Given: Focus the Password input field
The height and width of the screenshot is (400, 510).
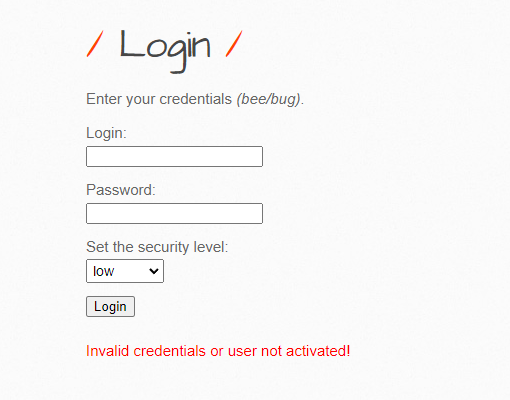Looking at the screenshot, I should pyautogui.click(x=174, y=213).
